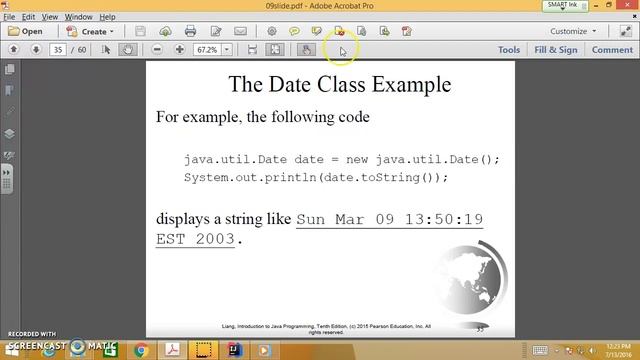Open IntelliJ IDEA from taskbar
Image resolution: width=640 pixels, height=360 pixels.
coord(234,350)
